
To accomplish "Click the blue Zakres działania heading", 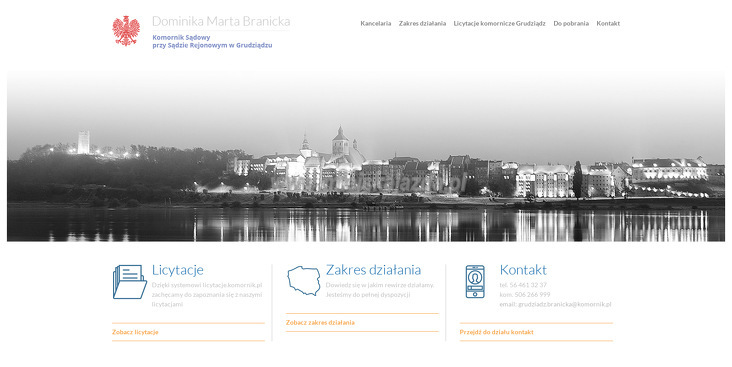I will point(373,270).
